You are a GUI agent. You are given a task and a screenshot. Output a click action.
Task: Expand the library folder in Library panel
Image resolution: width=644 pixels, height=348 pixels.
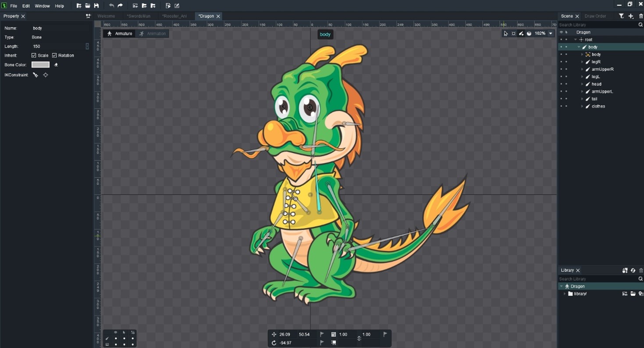pos(565,294)
